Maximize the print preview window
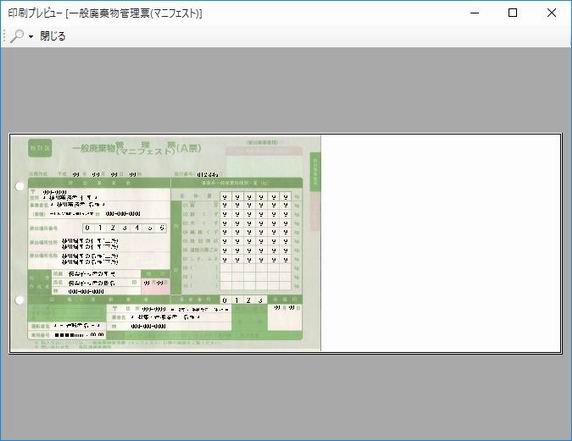This screenshot has width=572, height=441. coord(513,13)
